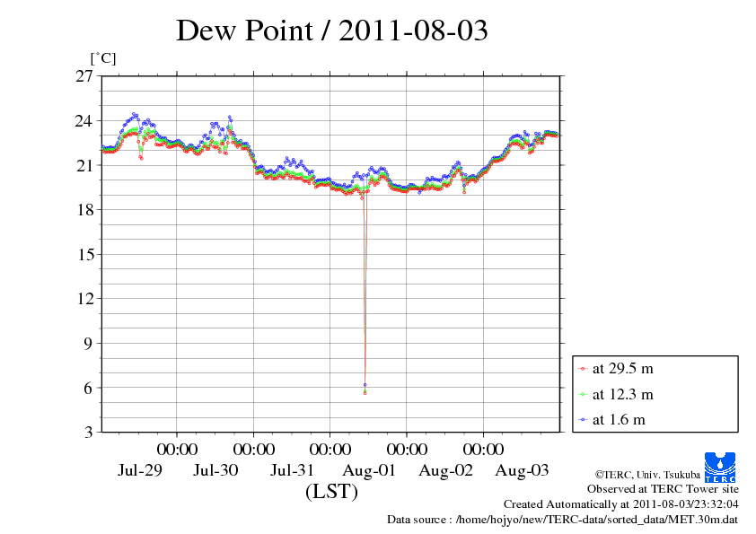Select the 'at 29.5 m' legend label
Viewport: 756px width, 534px height.
[x=622, y=369]
